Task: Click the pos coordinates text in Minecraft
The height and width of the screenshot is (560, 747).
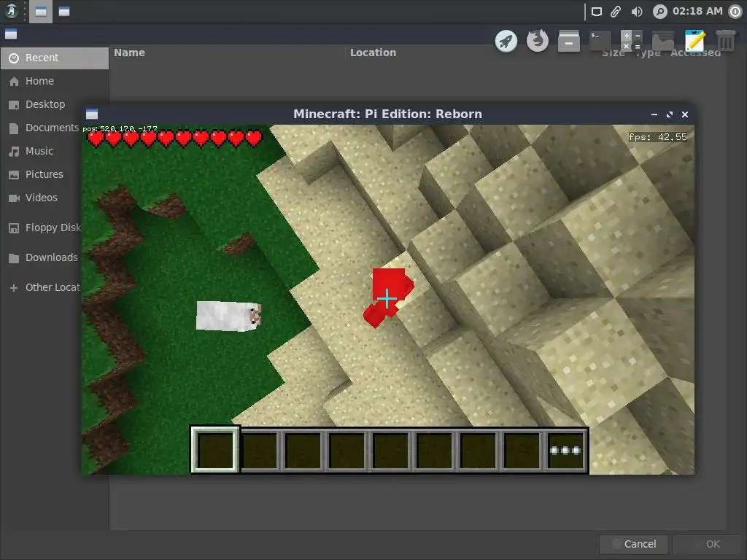Action: point(120,128)
